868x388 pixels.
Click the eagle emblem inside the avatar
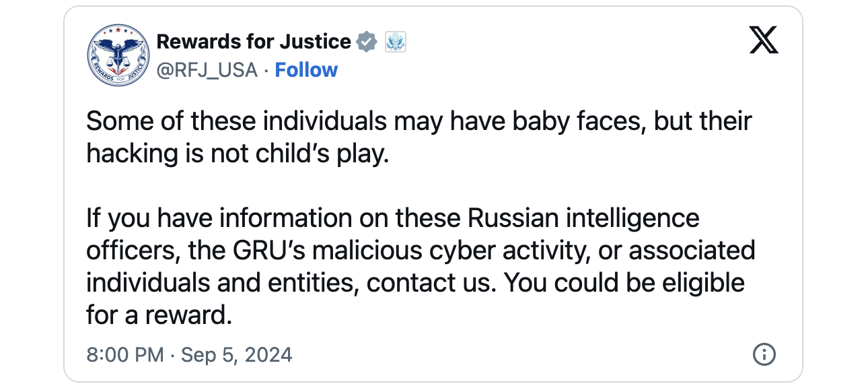(118, 51)
